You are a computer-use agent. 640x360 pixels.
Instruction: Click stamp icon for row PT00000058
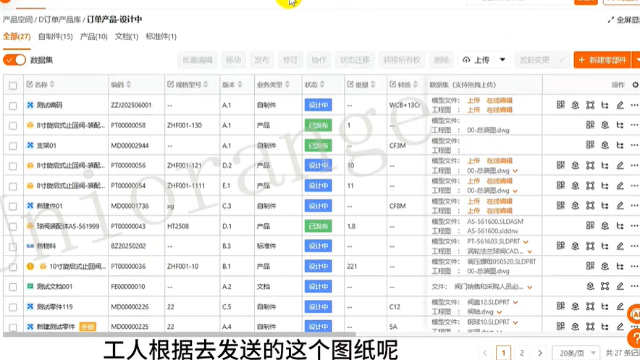[605, 125]
